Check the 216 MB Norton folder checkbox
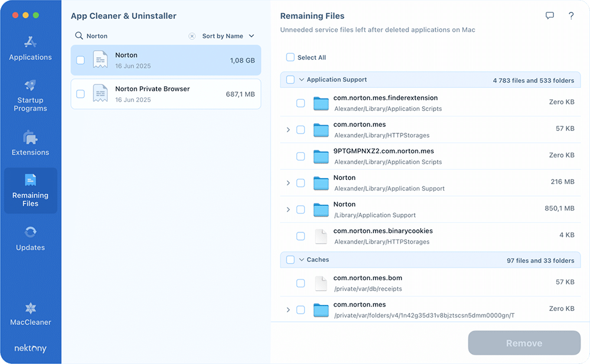Screen dimensions: 590x364 (301, 183)
